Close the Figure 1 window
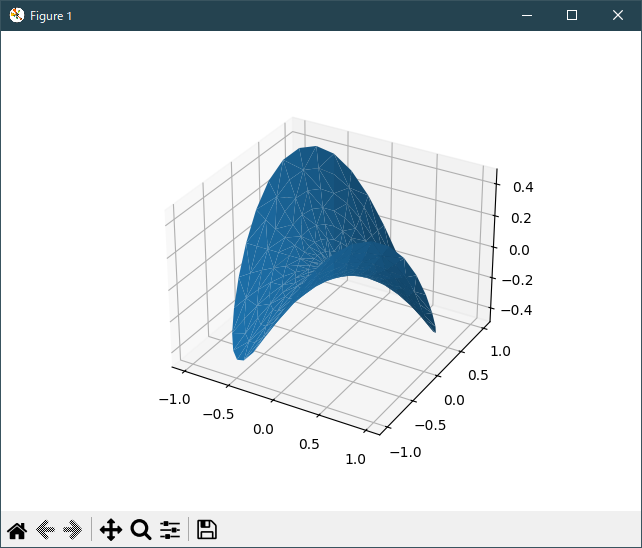Screen dimensions: 642x548 pyautogui.click(x=618, y=15)
